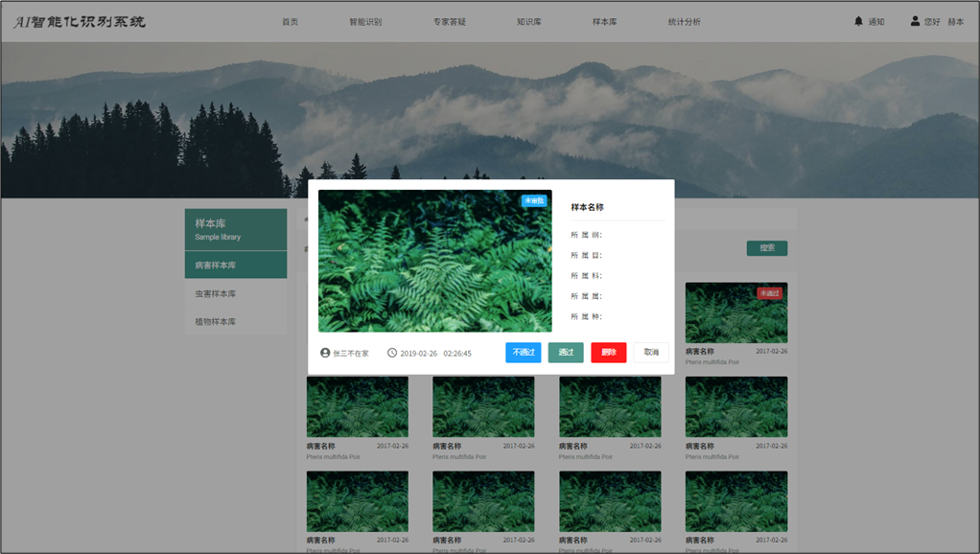Click the red 未通过 badge on the thumbnail
The width and height of the screenshot is (980, 554).
point(769,293)
